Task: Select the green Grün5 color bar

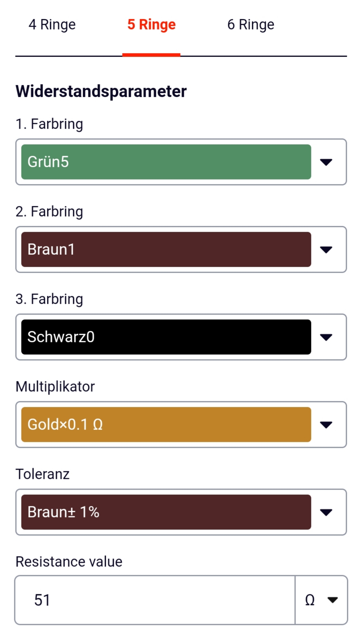Action: coord(166,162)
